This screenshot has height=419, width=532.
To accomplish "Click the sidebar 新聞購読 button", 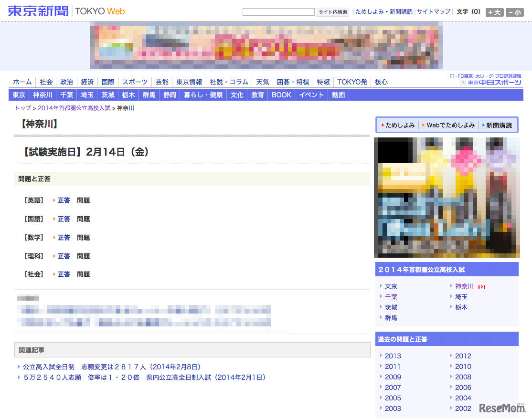I will [497, 125].
